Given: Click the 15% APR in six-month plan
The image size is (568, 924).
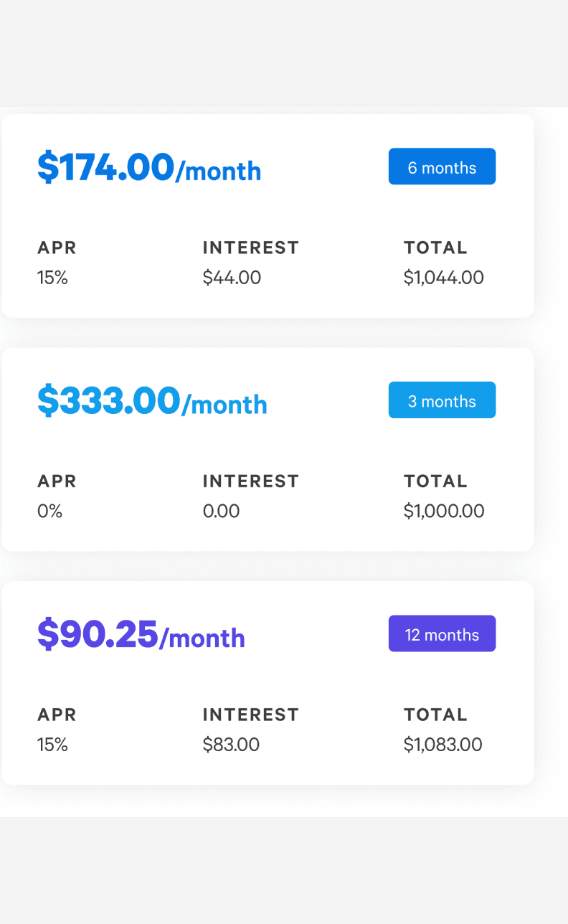Looking at the screenshot, I should [x=52, y=278].
